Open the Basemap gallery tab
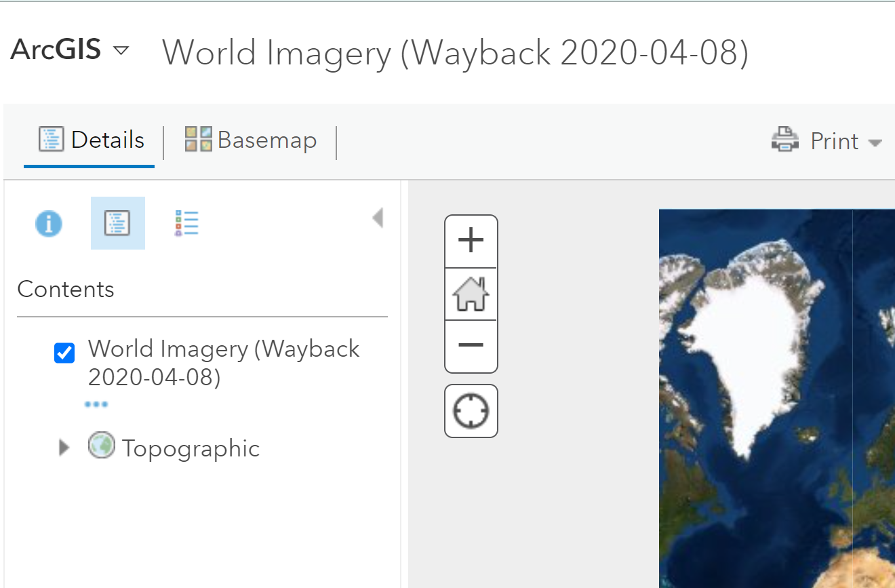Screen dimensions: 895x588 (x=251, y=140)
